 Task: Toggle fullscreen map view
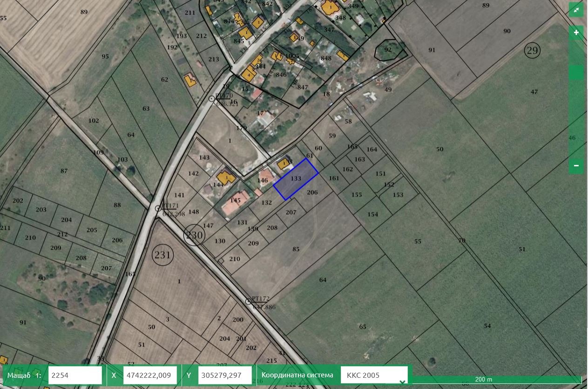pos(576,10)
